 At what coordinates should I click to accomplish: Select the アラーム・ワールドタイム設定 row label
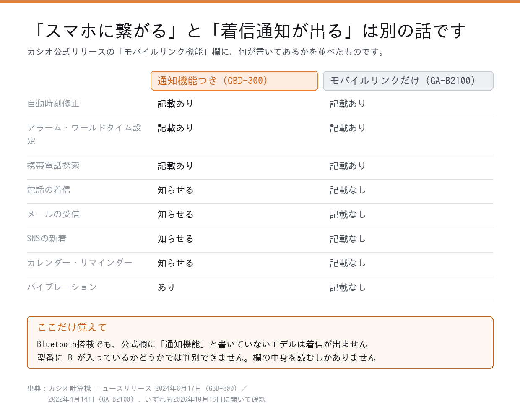(84, 134)
